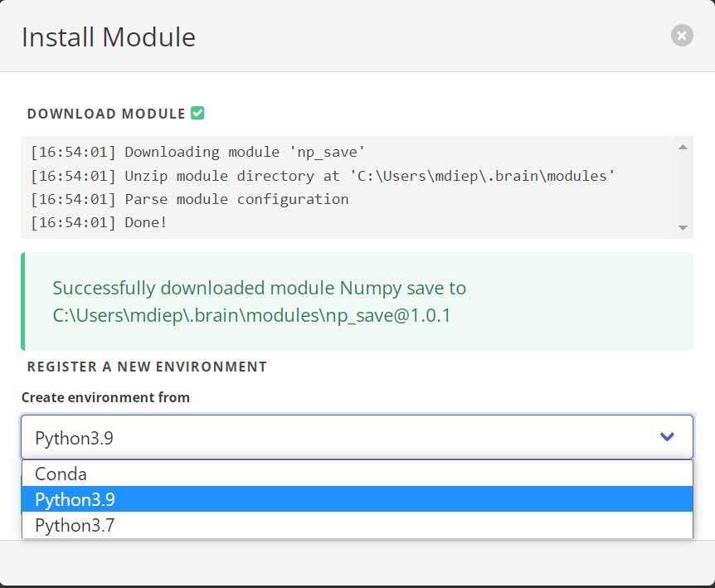Viewport: 715px width, 588px height.
Task: Click log line Done!
Action: tap(99, 222)
